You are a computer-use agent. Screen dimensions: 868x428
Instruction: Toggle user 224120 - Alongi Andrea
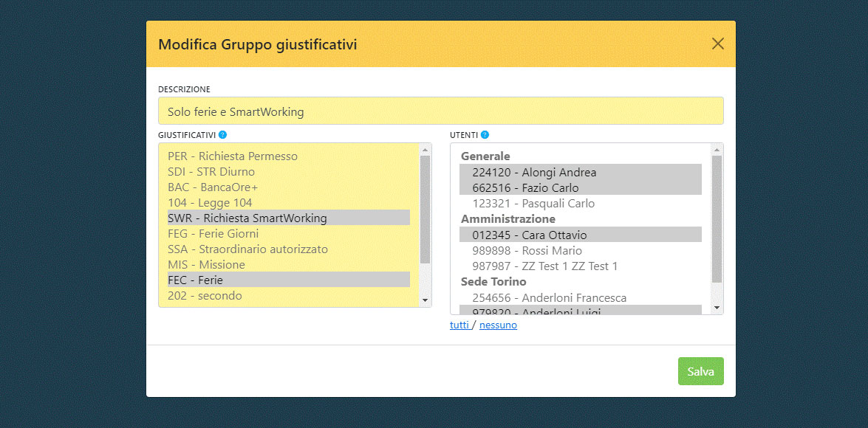[534, 173]
